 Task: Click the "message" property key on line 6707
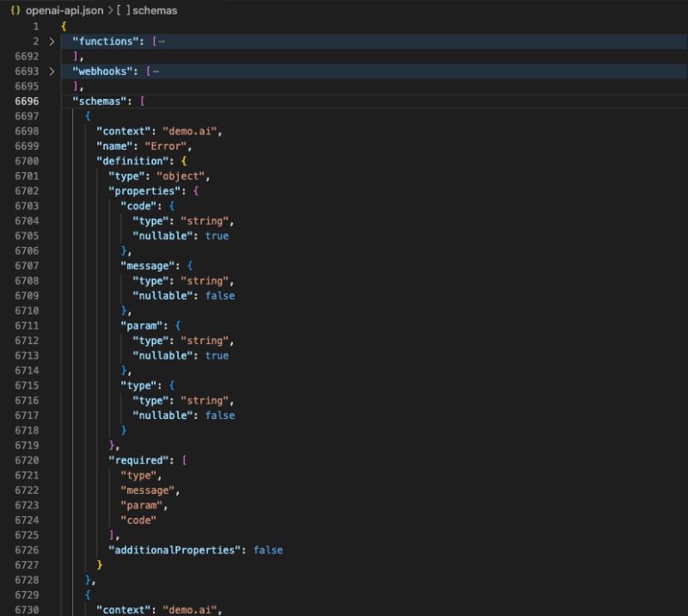tap(147, 266)
